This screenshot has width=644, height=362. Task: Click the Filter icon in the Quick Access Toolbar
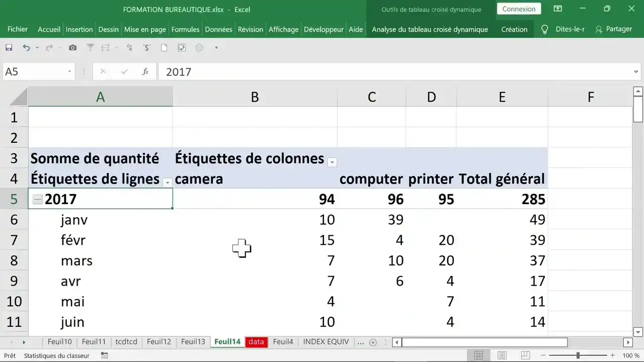pyautogui.click(x=90, y=47)
